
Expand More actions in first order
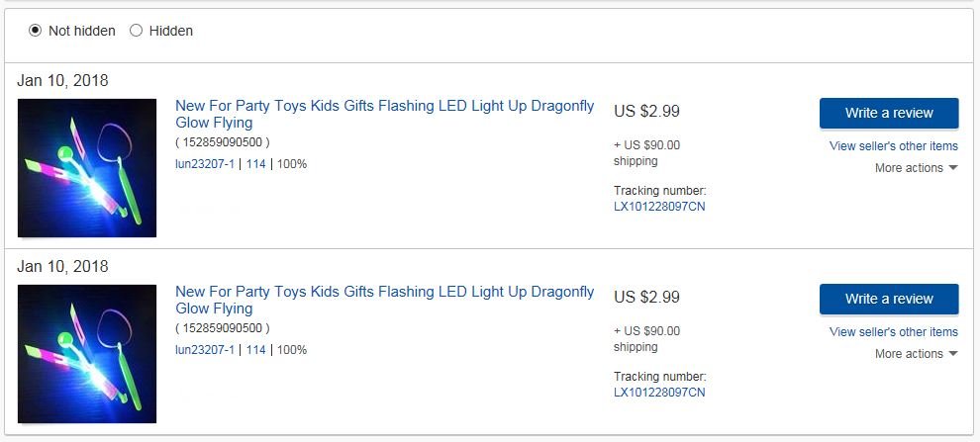(x=917, y=168)
